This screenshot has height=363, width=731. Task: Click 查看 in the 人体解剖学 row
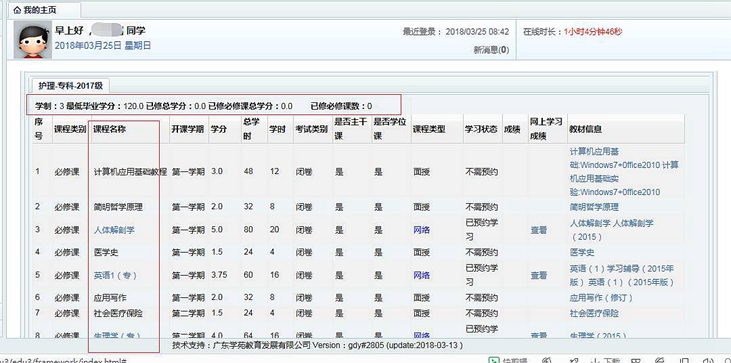539,230
